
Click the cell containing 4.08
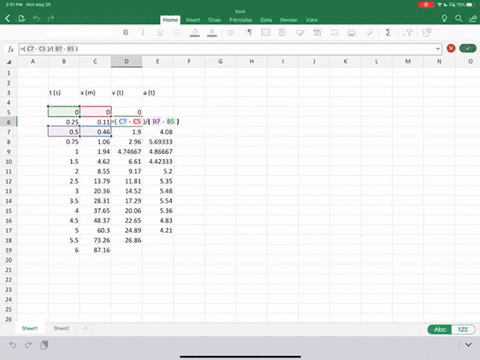[x=158, y=132]
